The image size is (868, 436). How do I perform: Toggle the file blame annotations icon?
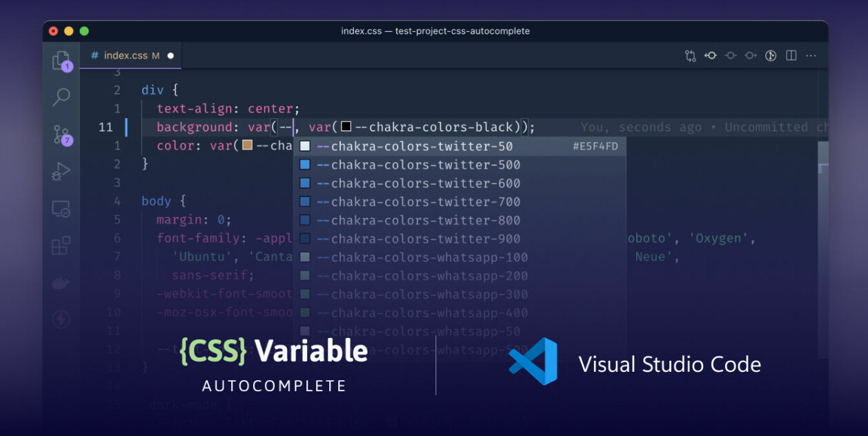771,56
